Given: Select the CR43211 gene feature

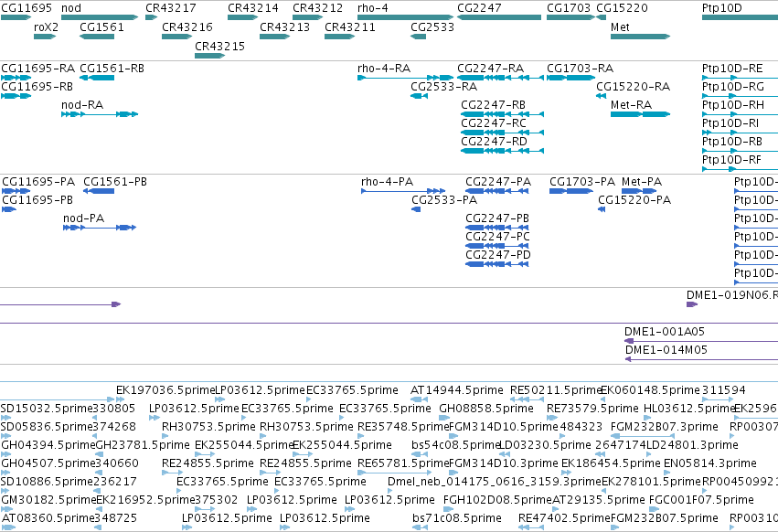Looking at the screenshot, I should pos(339,37).
